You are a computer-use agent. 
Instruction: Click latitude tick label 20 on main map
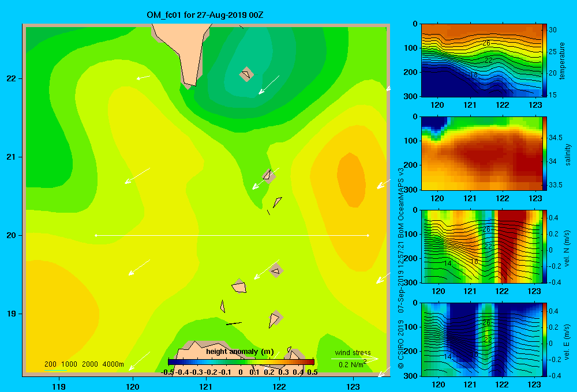tap(12, 235)
